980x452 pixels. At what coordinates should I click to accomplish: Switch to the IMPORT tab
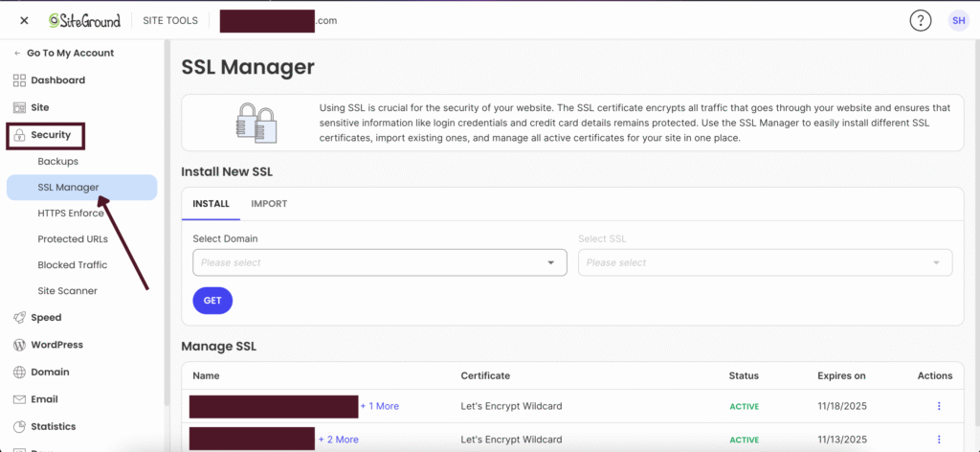269,204
